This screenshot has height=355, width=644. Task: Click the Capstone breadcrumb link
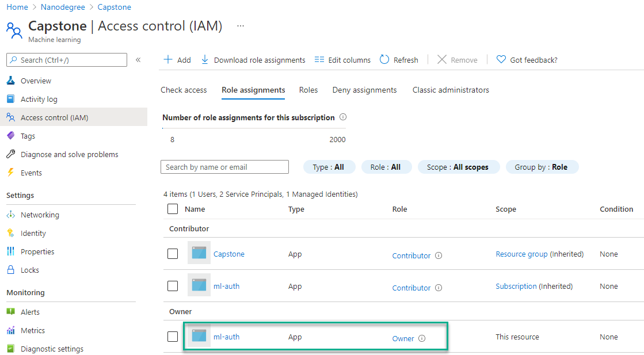(114, 7)
